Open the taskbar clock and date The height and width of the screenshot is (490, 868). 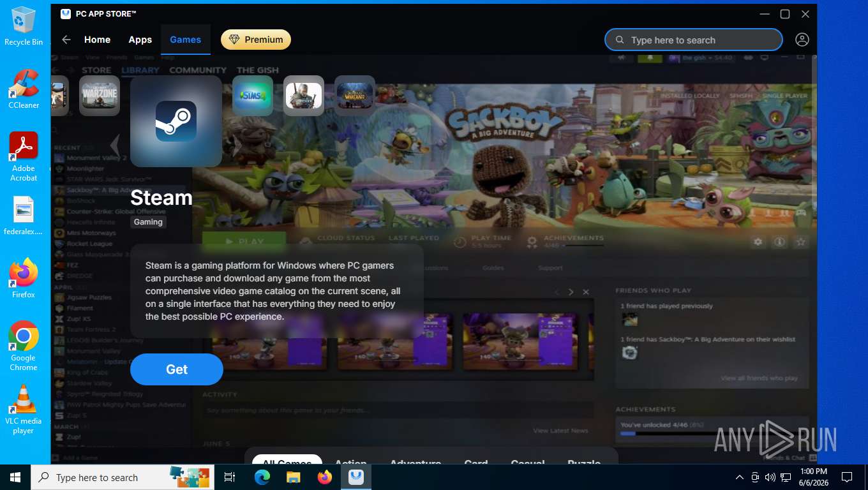(x=812, y=477)
